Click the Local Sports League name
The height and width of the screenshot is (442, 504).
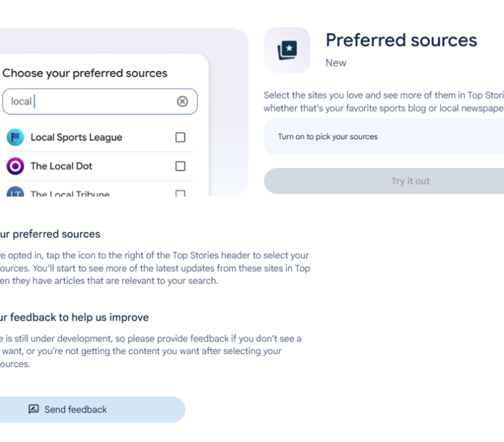(x=76, y=137)
